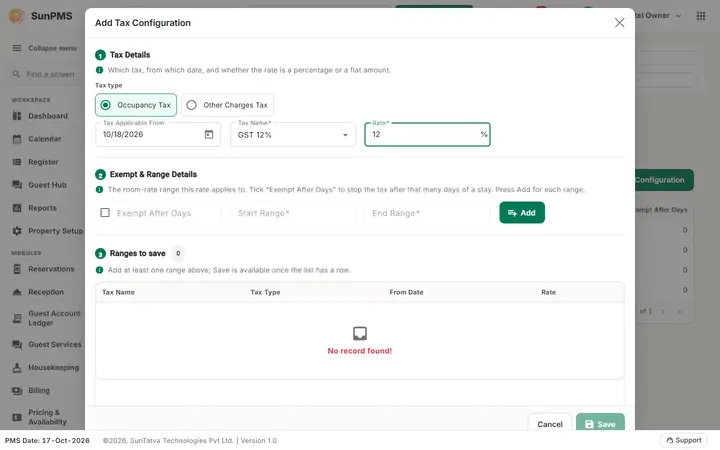
Task: Select the Occupancy Tax radio option
Action: (x=136, y=105)
